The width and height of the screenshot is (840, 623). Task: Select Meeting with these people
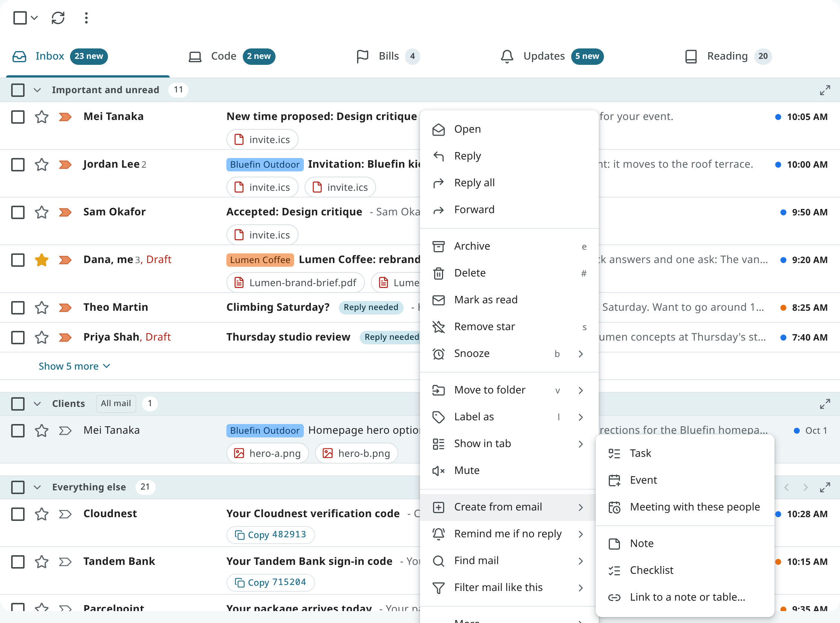click(x=685, y=507)
